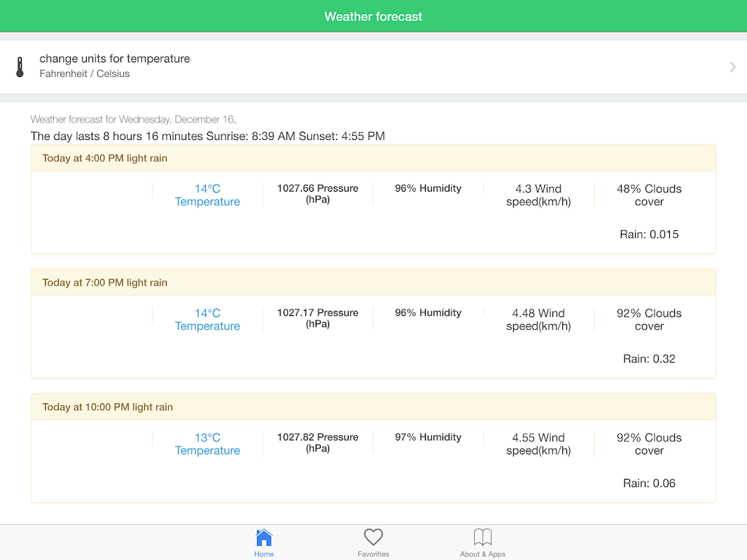Viewport: 747px width, 560px height.
Task: Click the 48% Clouds cover value
Action: click(x=649, y=195)
